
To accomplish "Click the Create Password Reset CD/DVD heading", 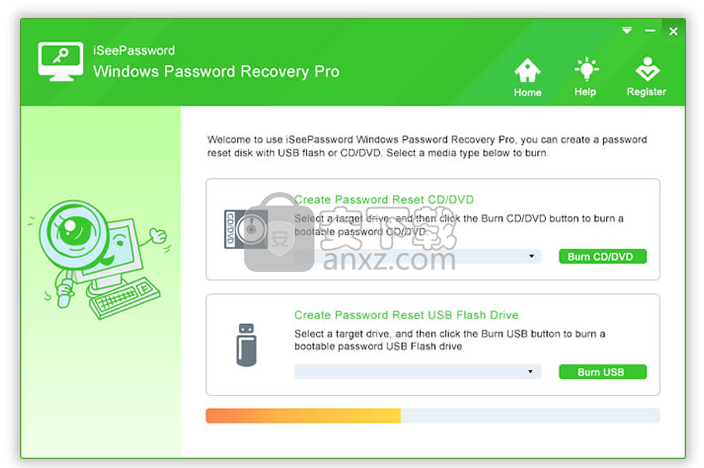I will [384, 199].
